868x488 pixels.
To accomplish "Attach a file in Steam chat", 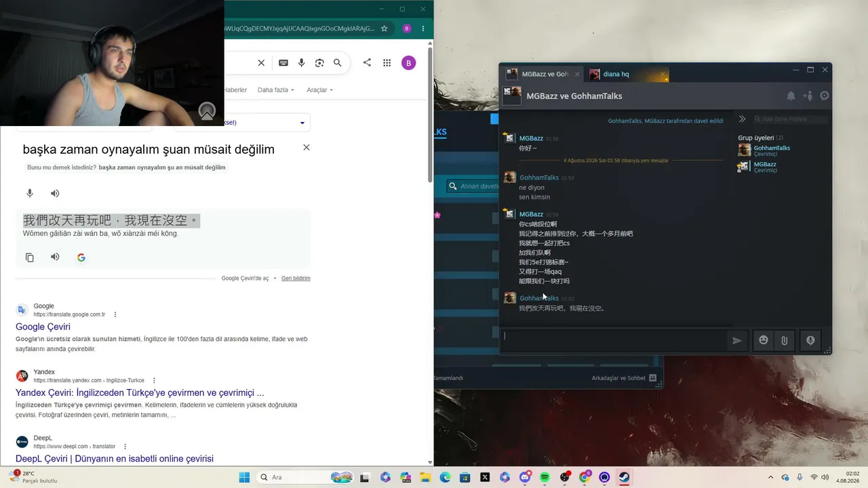I will (x=784, y=340).
